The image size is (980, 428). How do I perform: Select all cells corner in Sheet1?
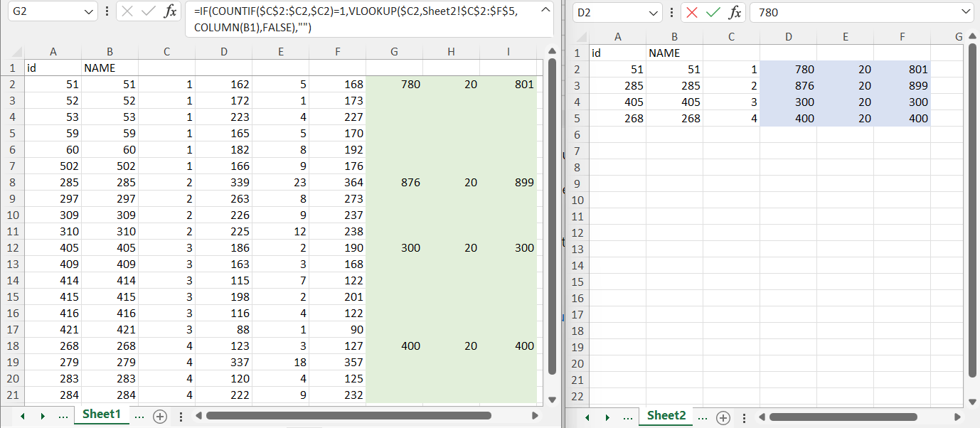(12, 51)
